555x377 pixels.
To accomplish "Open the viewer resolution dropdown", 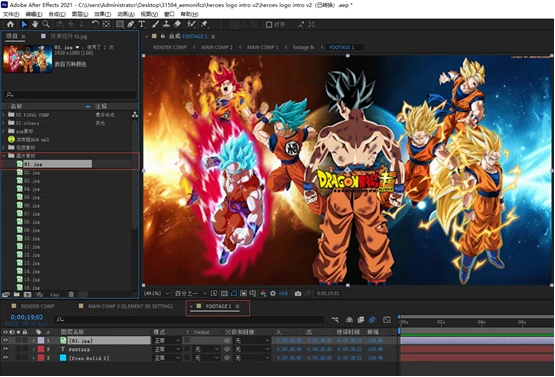I will 191,293.
